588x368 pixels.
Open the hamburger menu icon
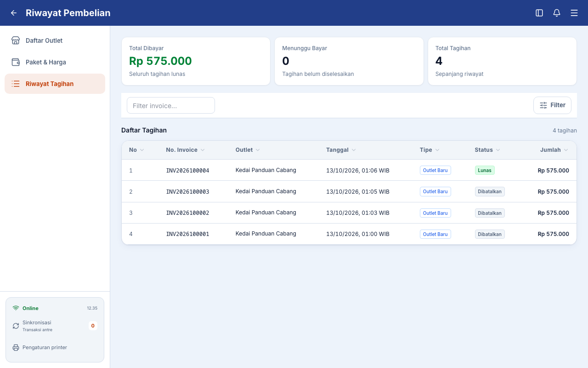(x=574, y=13)
